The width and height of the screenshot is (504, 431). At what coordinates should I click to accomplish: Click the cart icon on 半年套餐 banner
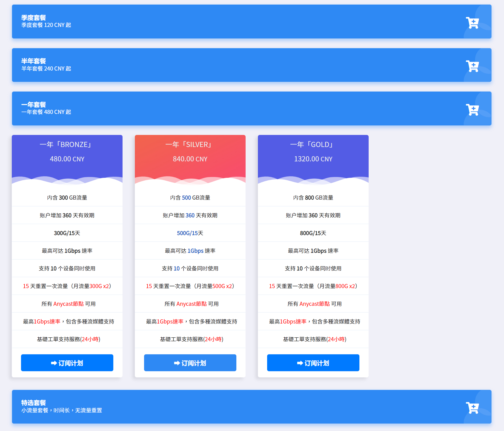pyautogui.click(x=472, y=66)
